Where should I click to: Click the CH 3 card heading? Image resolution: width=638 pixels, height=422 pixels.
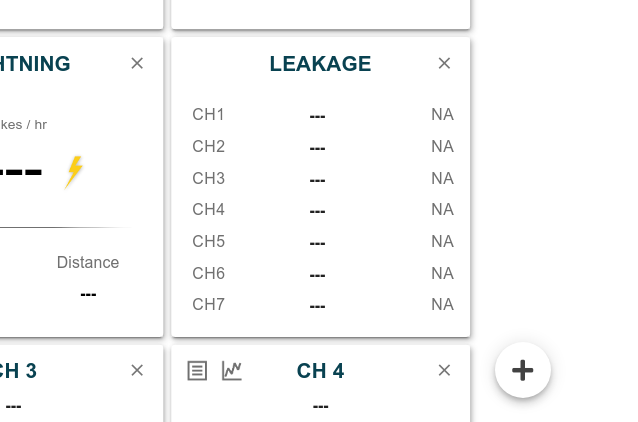pyautogui.click(x=18, y=371)
